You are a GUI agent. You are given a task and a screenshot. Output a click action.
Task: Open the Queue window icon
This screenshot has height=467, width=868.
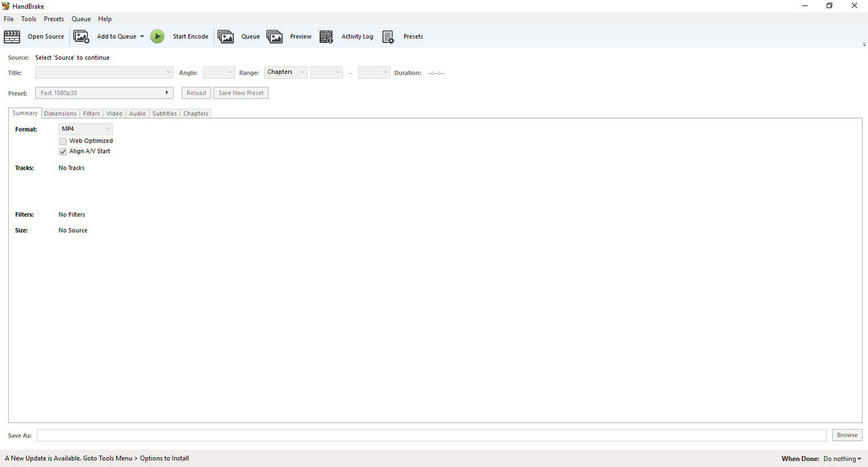[226, 37]
